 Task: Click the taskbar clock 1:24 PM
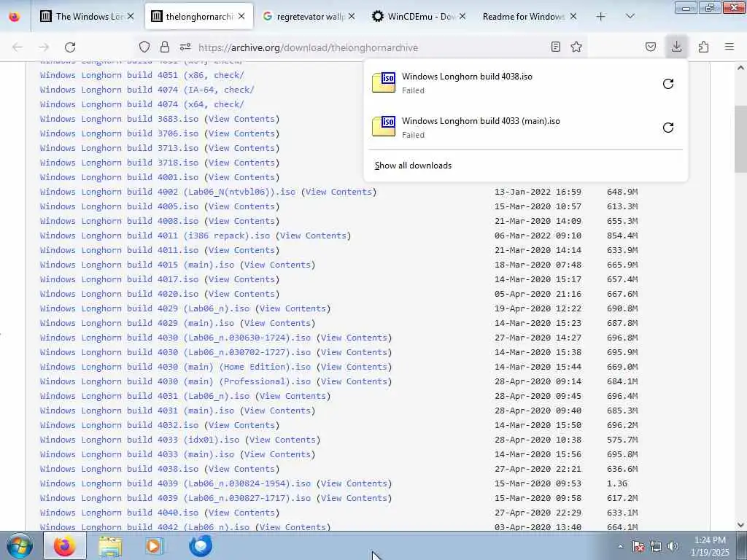click(711, 546)
